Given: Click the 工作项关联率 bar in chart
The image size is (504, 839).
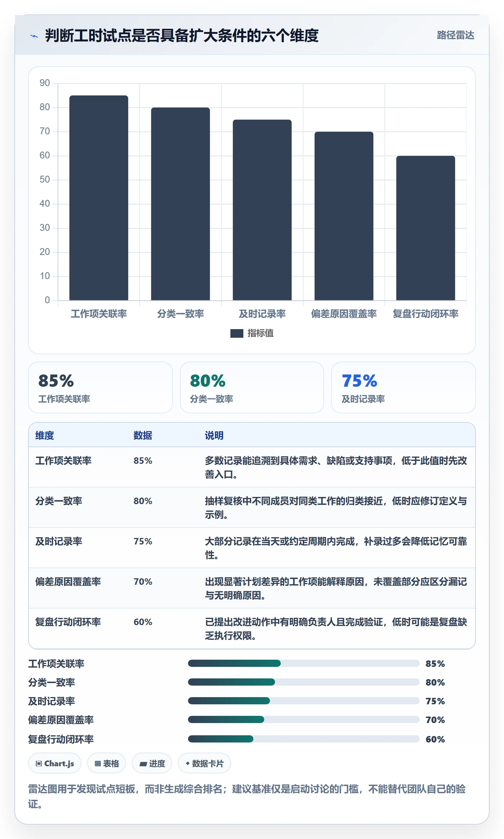Looking at the screenshot, I should 99,198.
